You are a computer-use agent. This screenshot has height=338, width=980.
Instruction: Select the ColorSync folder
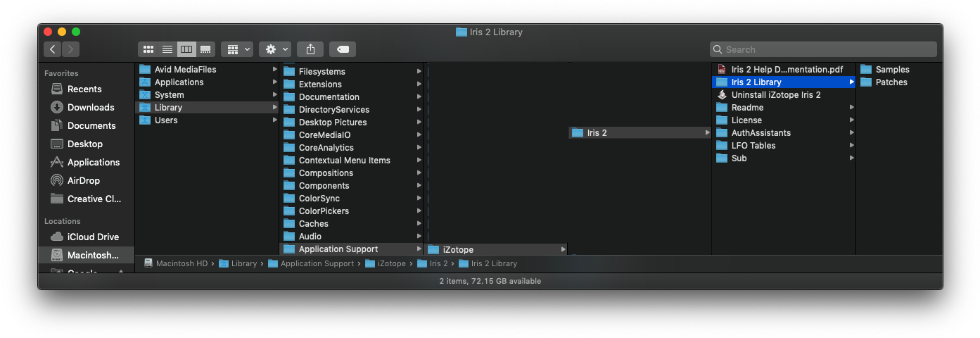click(352, 198)
